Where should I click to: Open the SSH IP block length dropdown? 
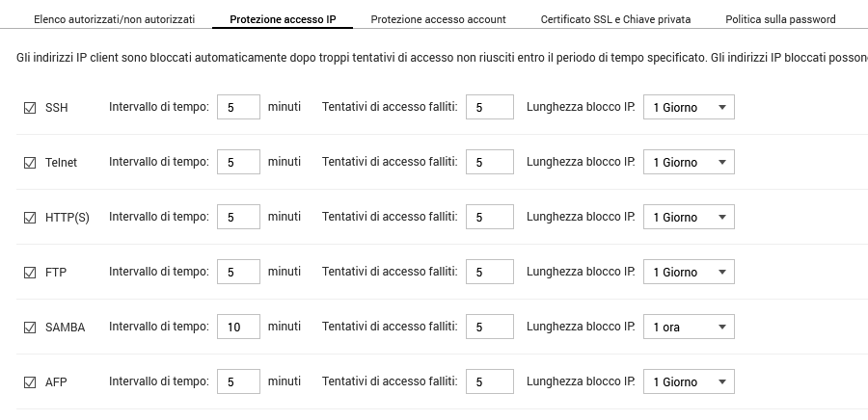(689, 108)
